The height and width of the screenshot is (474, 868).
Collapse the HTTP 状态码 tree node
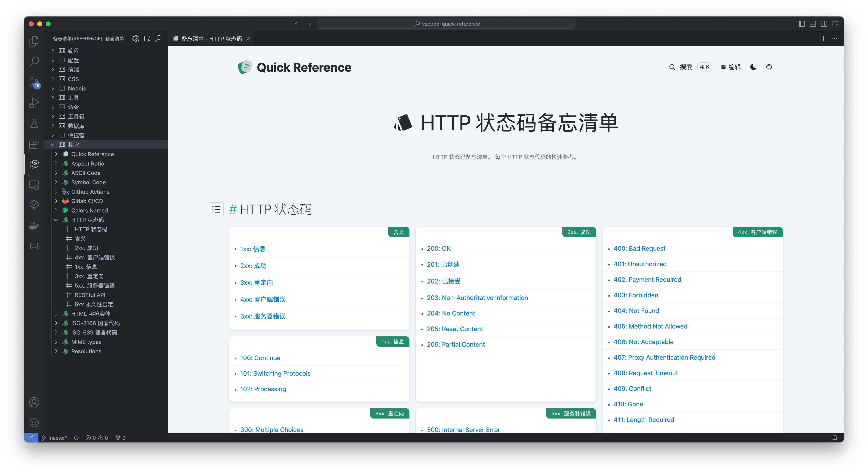pos(56,220)
